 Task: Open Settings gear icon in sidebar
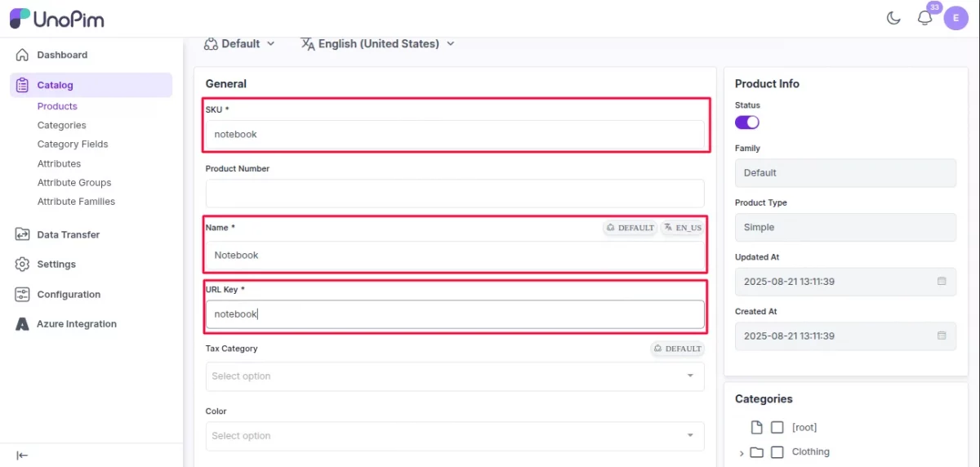[22, 265]
